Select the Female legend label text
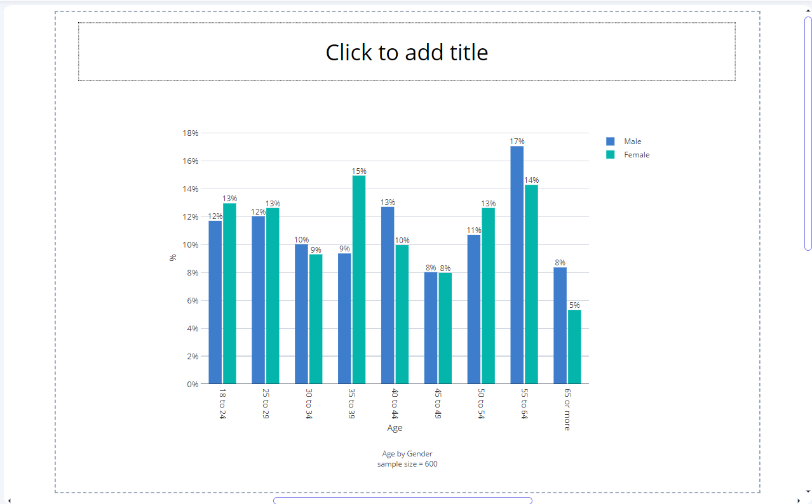The width and height of the screenshot is (812, 504). 637,155
